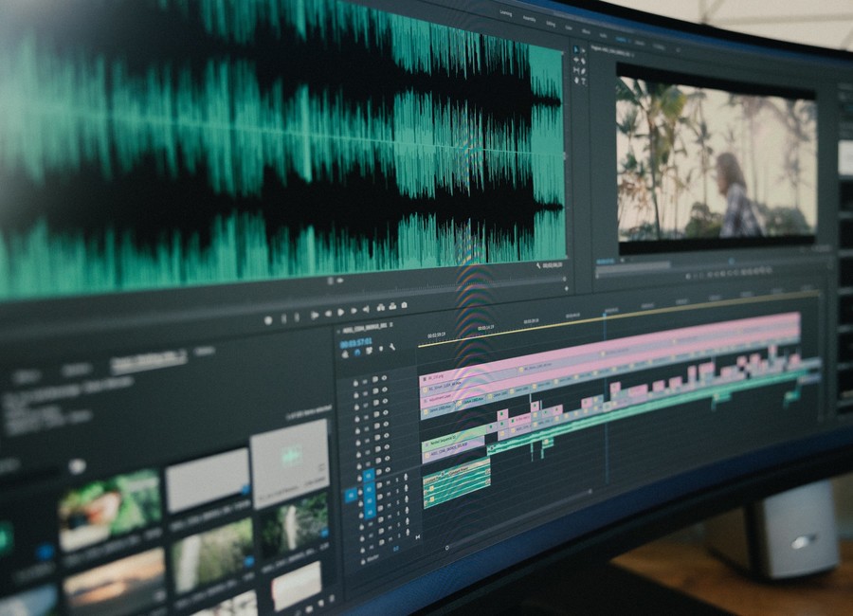This screenshot has width=853, height=616.
Task: Open workspace overflow chevron menu
Action: pos(679,50)
